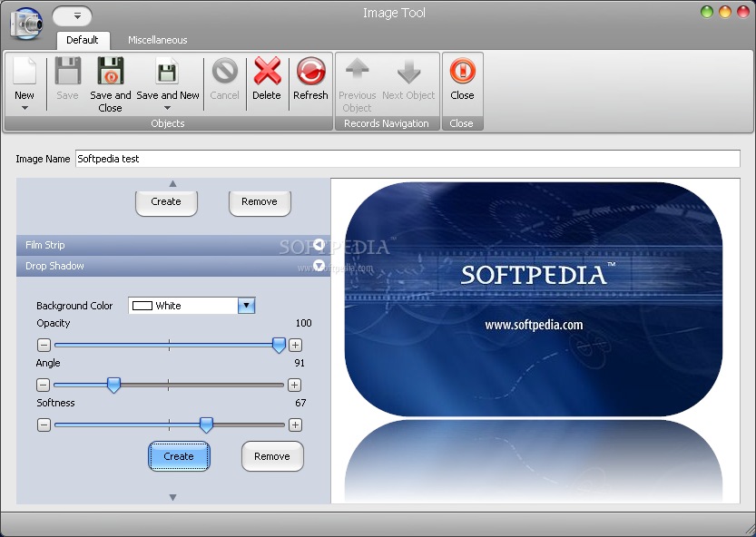Decrease Opacity with minus button
756x537 pixels.
pos(44,345)
